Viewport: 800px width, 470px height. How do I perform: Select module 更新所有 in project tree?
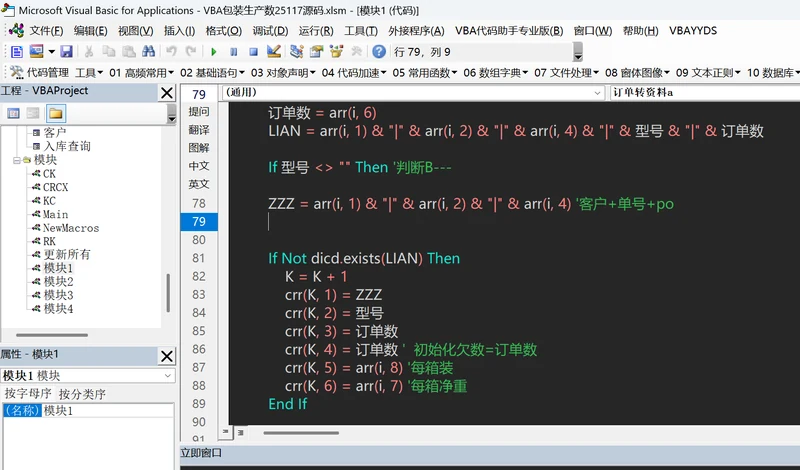click(x=67, y=255)
